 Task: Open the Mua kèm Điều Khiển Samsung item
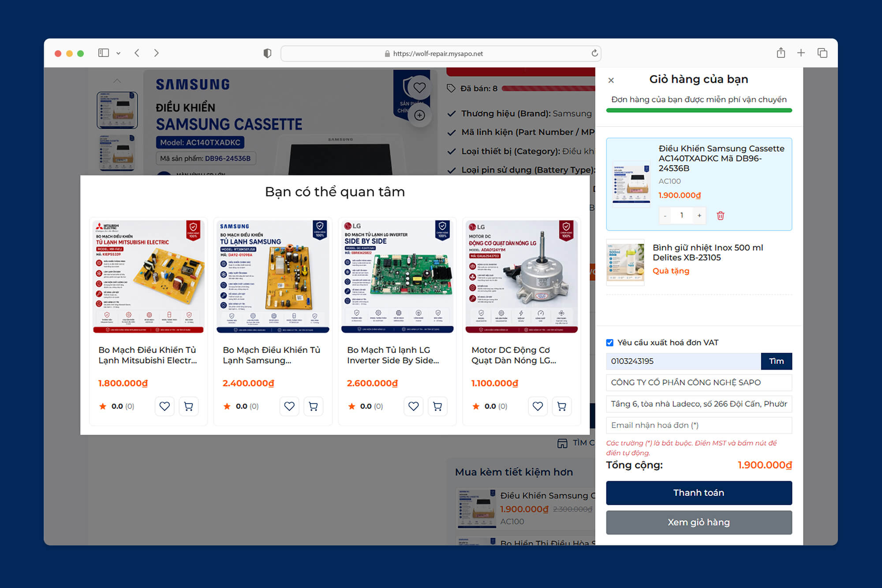[x=548, y=496]
